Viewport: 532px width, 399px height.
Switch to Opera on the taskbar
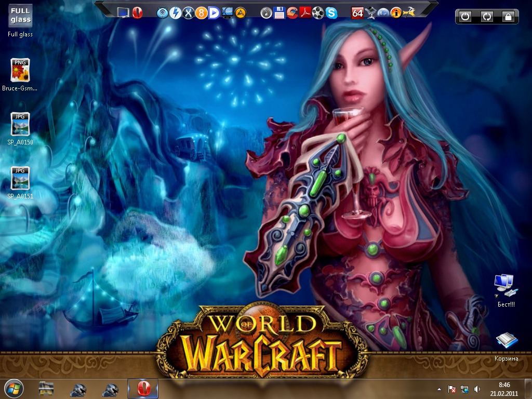(143, 389)
